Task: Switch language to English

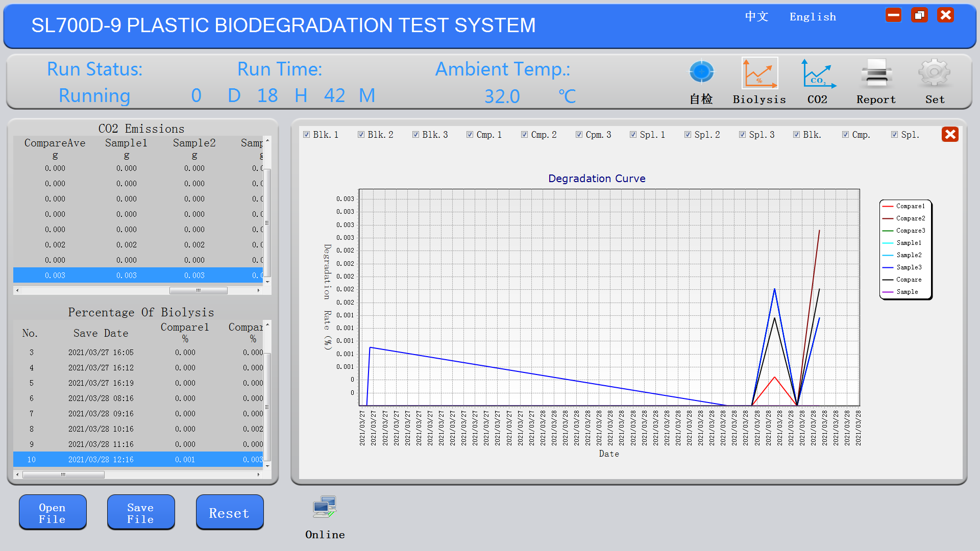Action: coord(813,17)
